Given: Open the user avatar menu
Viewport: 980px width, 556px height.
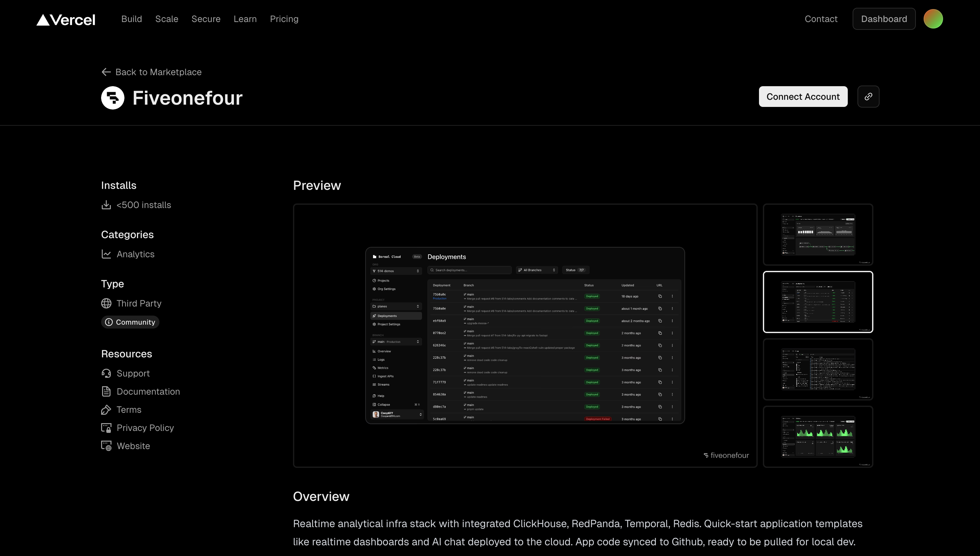Looking at the screenshot, I should tap(933, 19).
